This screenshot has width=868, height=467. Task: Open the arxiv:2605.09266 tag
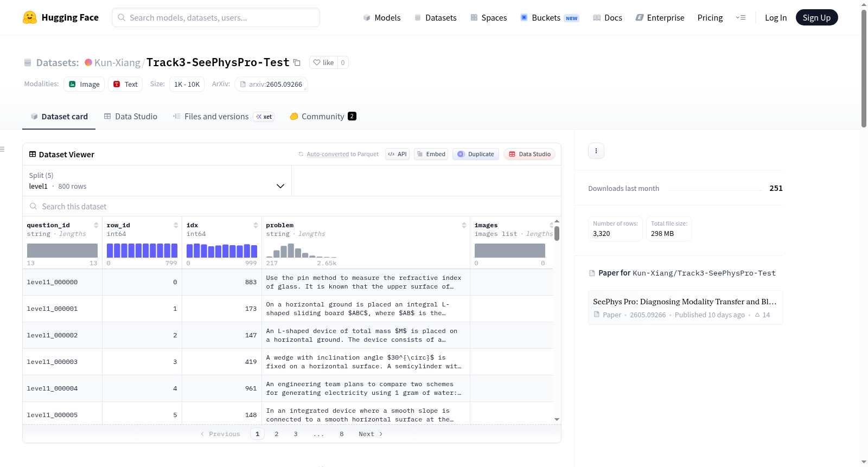pos(271,84)
